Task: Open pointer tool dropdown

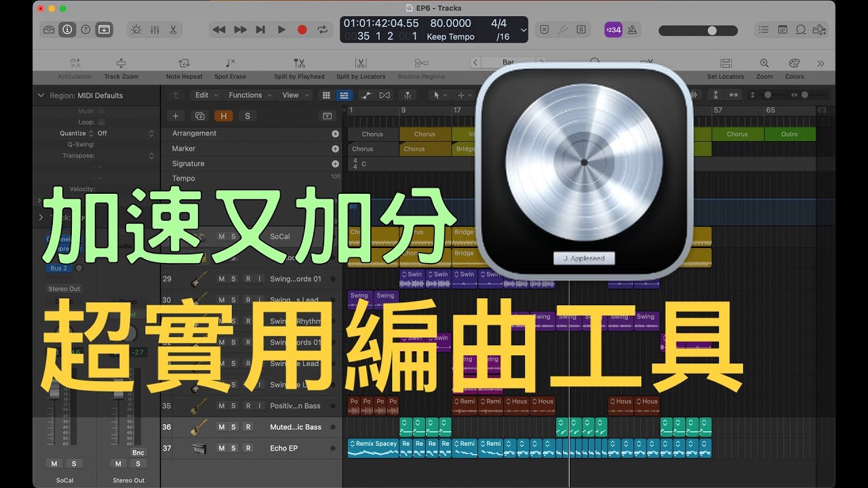Action: click(x=439, y=96)
